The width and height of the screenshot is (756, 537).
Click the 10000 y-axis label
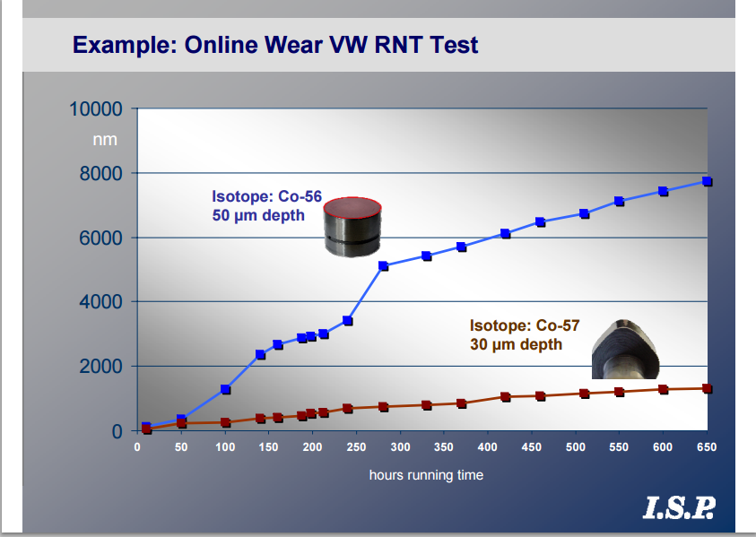click(96, 109)
